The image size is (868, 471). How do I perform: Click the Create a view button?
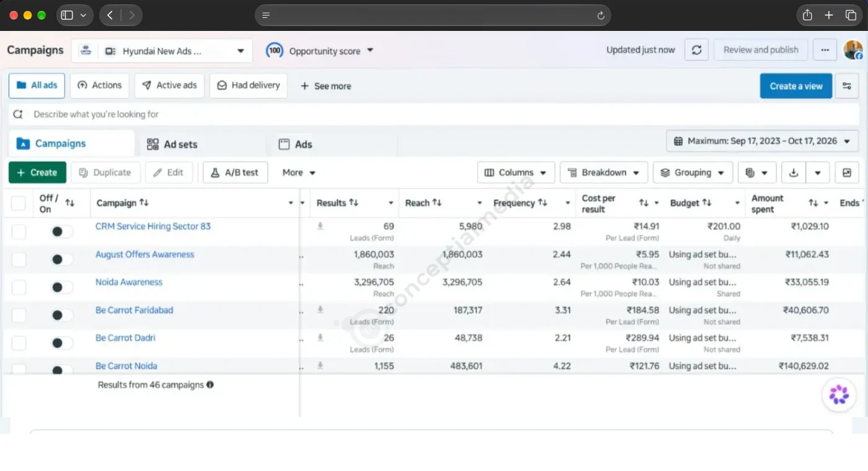(796, 86)
